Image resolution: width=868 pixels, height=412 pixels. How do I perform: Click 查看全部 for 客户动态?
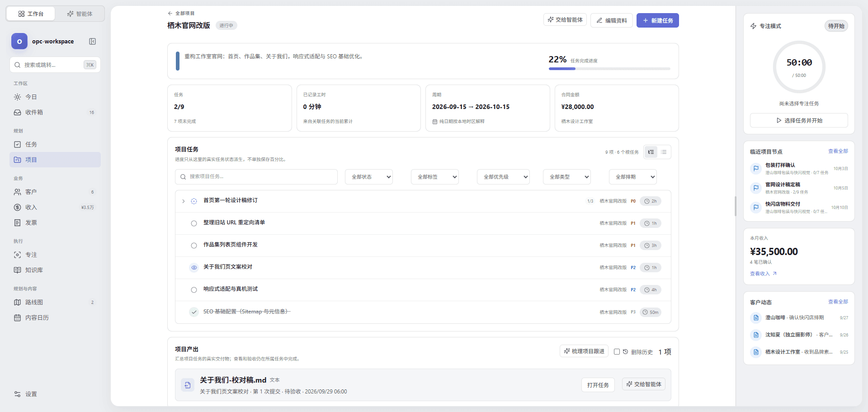coord(838,302)
